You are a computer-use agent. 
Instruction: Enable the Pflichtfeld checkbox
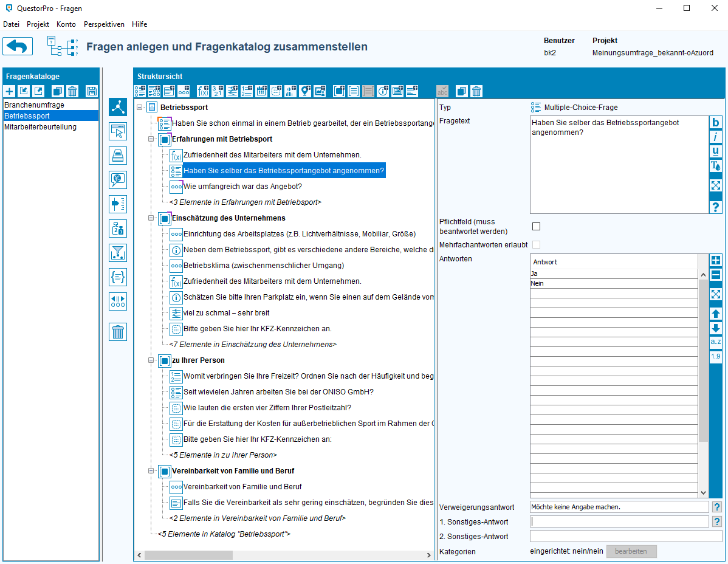point(536,227)
